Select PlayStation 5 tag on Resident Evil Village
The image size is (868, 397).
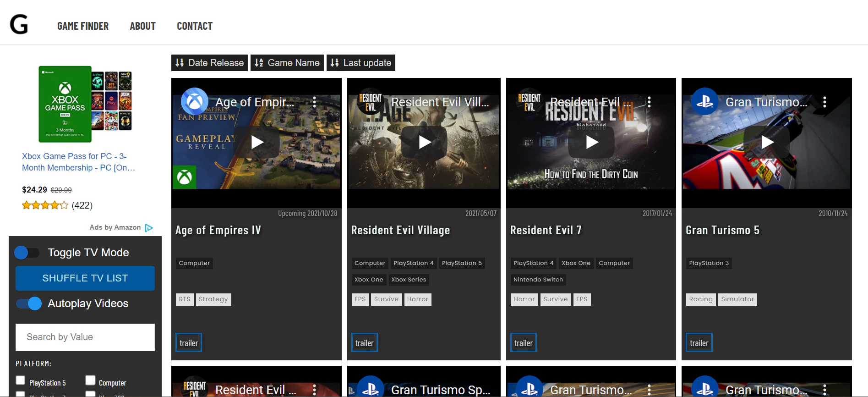coord(462,263)
